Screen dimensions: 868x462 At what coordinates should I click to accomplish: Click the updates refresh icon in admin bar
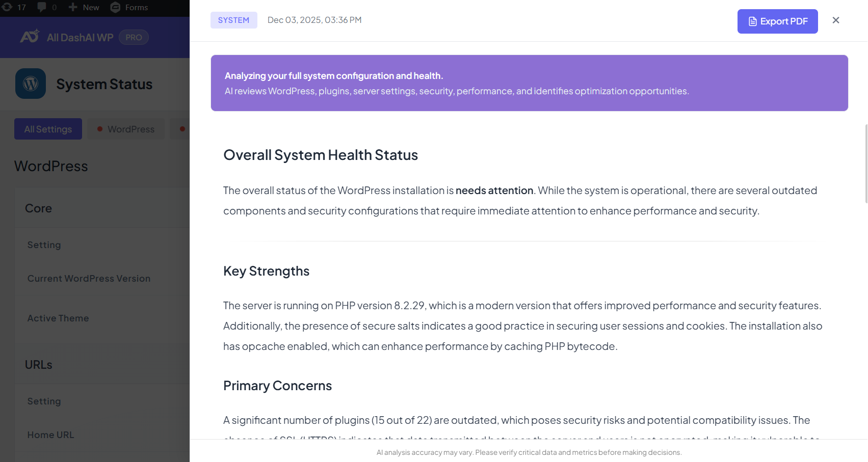7,7
